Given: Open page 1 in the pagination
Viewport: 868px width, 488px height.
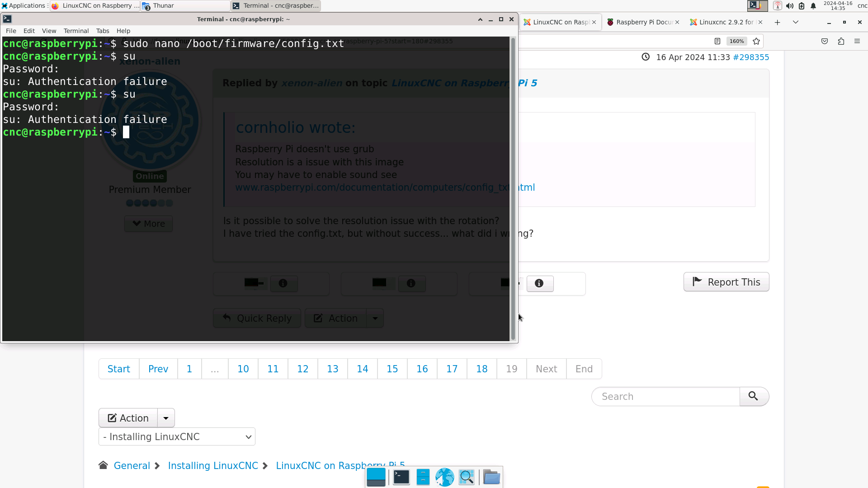Looking at the screenshot, I should coord(189,369).
